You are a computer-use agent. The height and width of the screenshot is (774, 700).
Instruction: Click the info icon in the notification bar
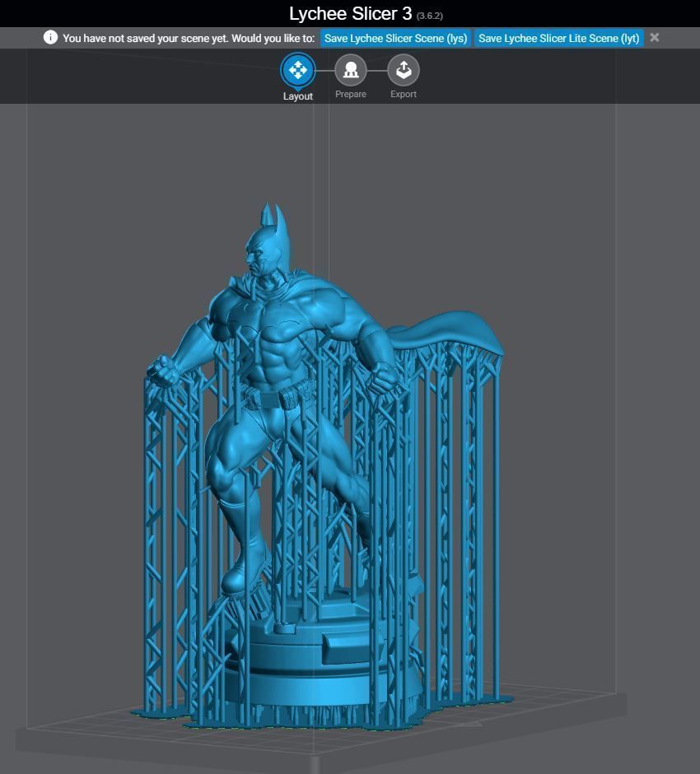[x=52, y=38]
